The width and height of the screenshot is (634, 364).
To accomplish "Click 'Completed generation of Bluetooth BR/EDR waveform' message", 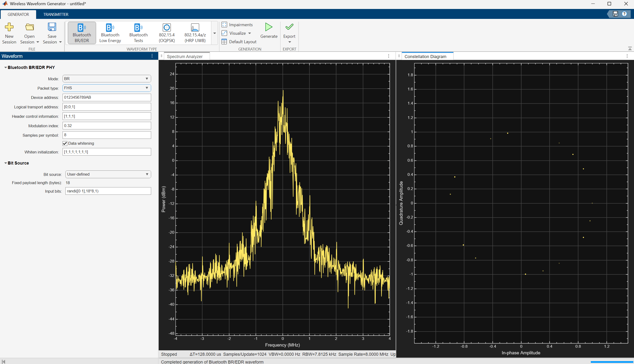I will click(212, 362).
